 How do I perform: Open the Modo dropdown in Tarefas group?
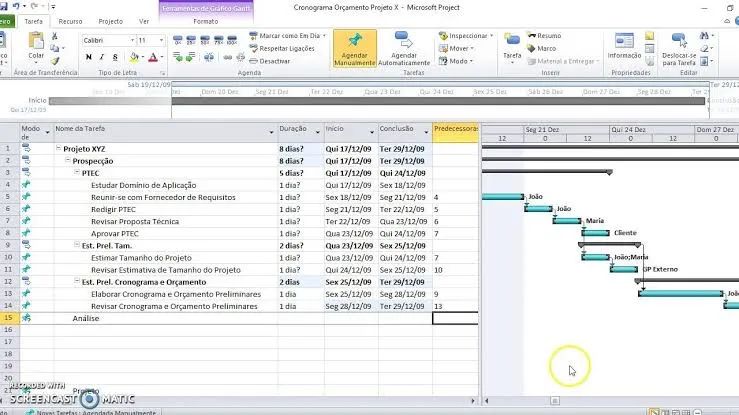(455, 61)
